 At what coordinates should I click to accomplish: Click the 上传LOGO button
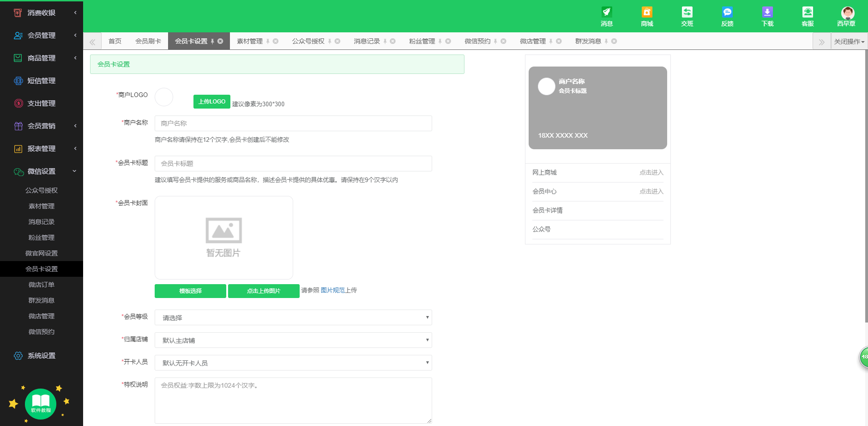point(212,102)
